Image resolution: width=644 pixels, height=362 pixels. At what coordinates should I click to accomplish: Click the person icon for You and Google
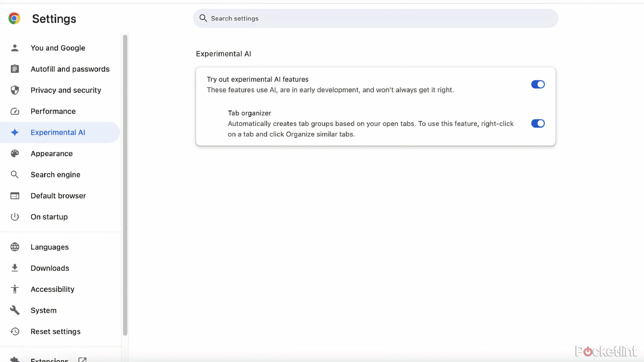click(x=15, y=48)
